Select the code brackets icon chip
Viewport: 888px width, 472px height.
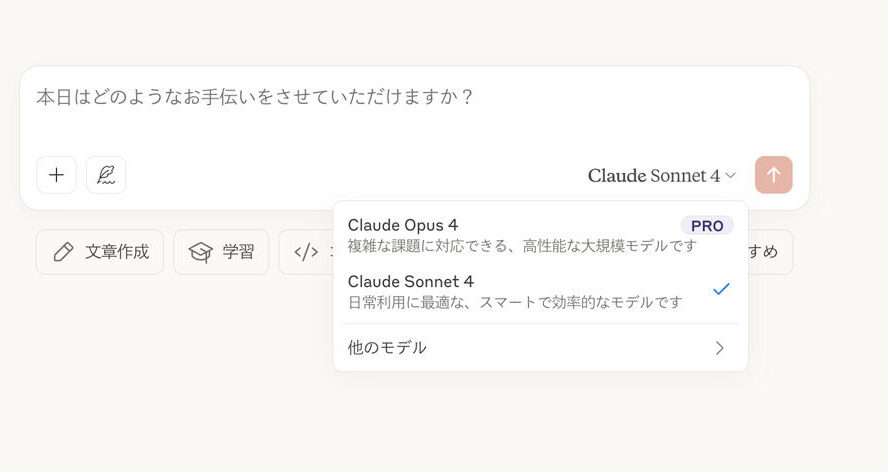click(x=306, y=252)
